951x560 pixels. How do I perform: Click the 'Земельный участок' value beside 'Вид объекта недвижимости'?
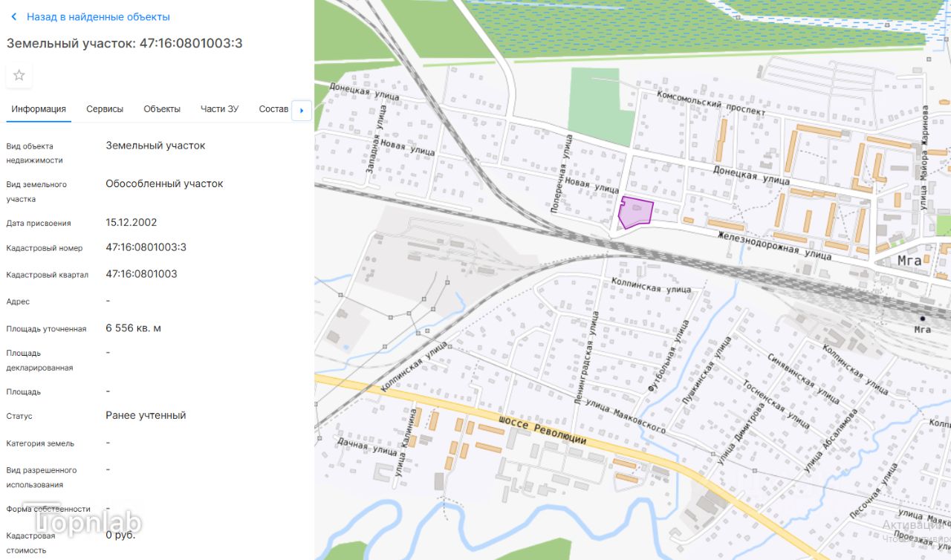pyautogui.click(x=155, y=146)
